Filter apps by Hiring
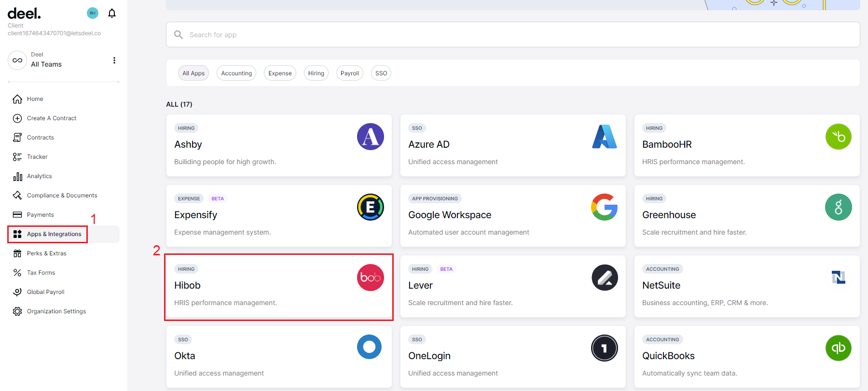Screen dimensions: 868x391 click(316, 73)
